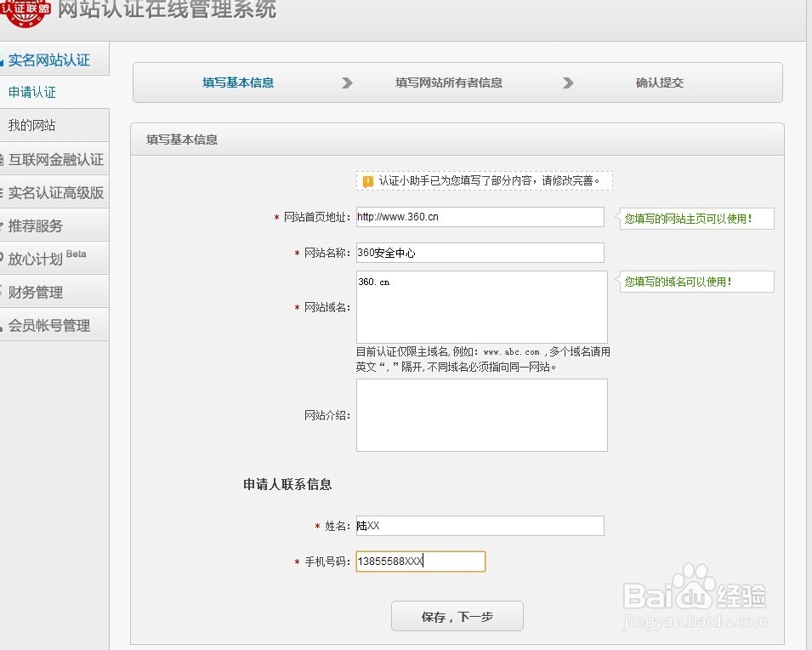Focus the 姓名 input field

[480, 526]
